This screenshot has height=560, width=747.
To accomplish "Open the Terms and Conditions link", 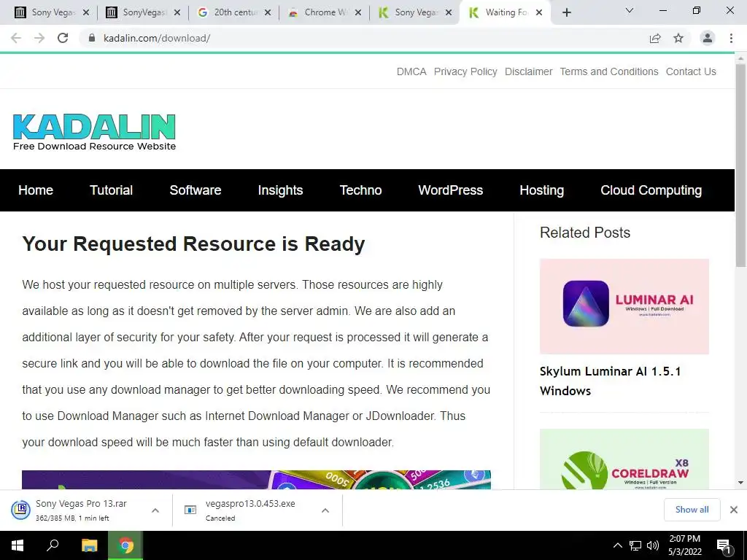I will point(609,71).
